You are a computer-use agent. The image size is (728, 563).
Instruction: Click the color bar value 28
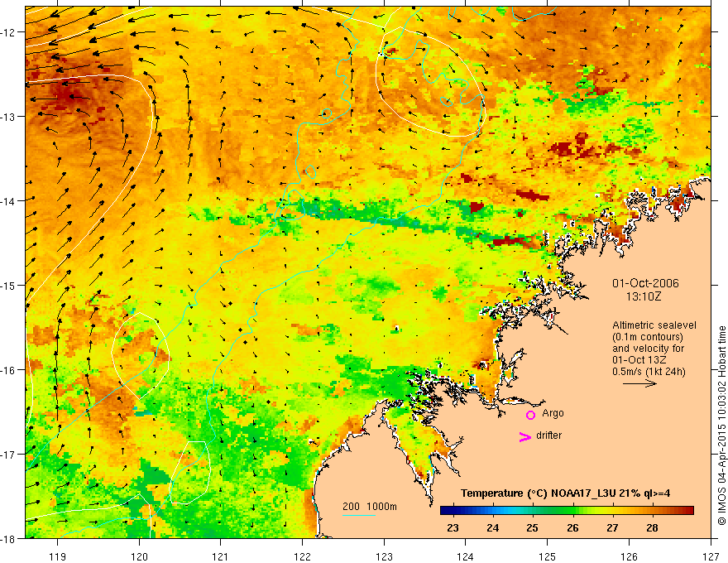point(653,527)
